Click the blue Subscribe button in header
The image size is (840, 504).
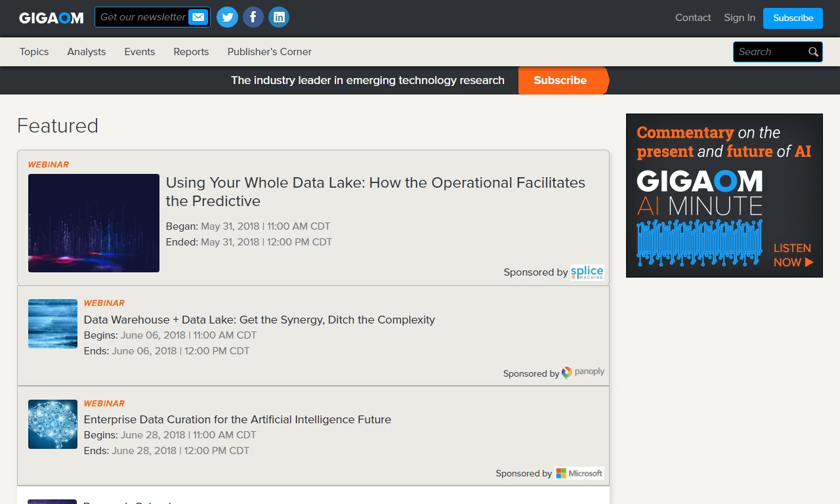pos(793,18)
